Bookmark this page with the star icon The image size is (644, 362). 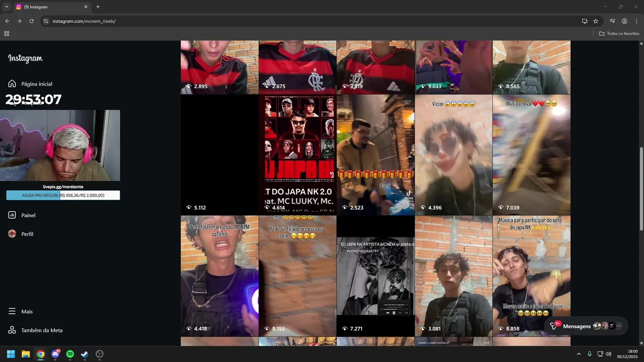(x=596, y=21)
